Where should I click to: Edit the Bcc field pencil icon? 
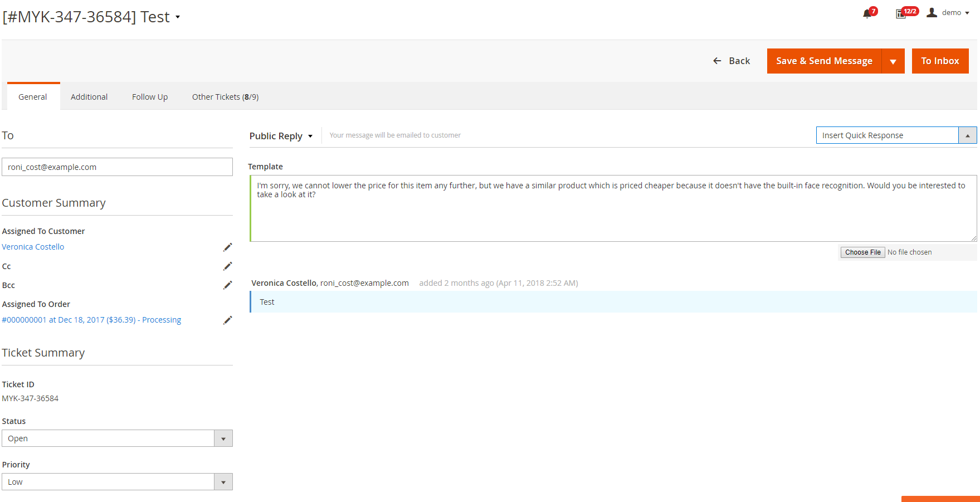227,285
